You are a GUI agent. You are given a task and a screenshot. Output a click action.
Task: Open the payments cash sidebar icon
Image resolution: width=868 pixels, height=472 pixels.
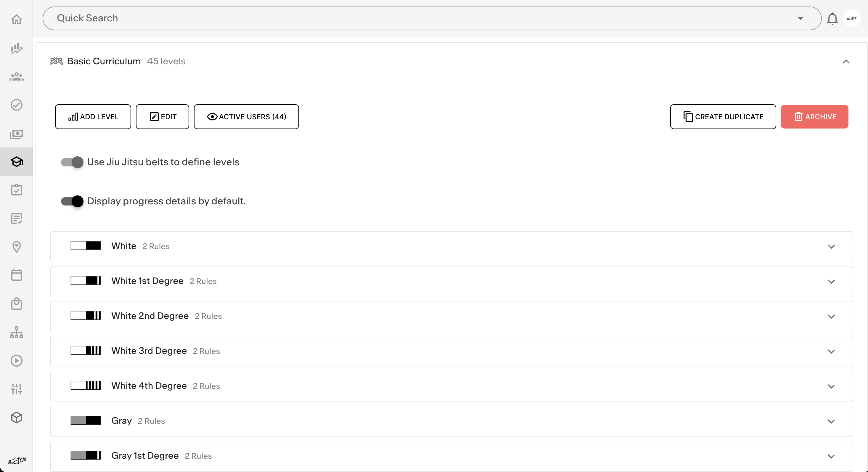click(16, 134)
